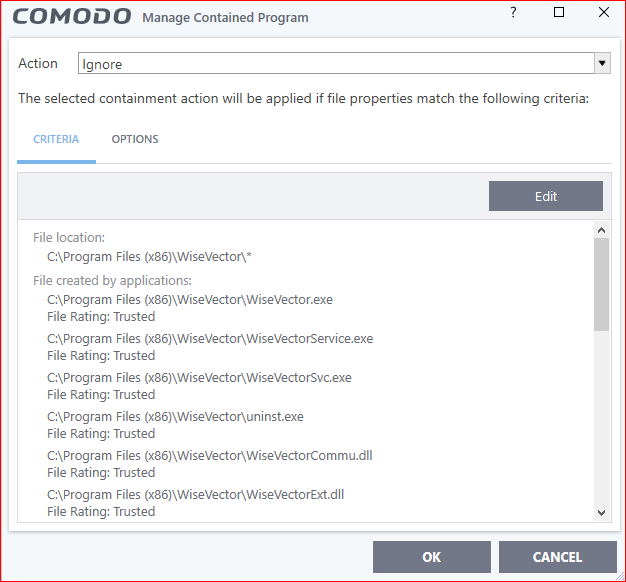This screenshot has height=582, width=626.
Task: Select the uninst.exe entry
Action: tap(175, 416)
